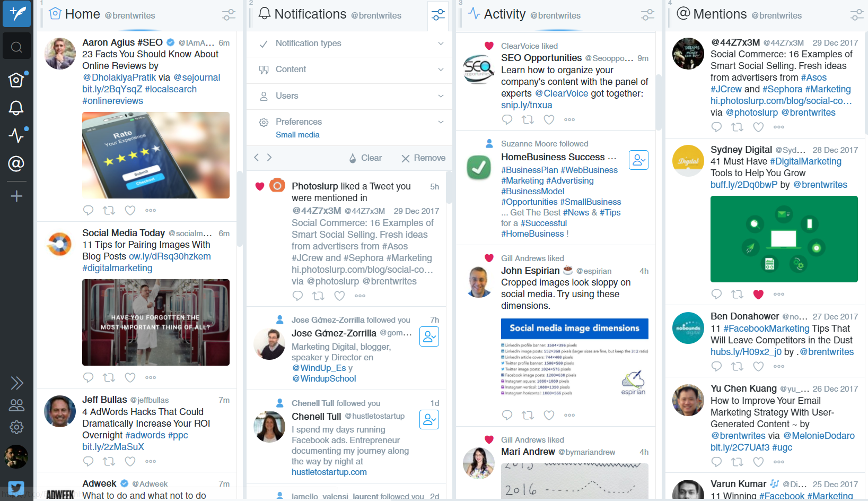The height and width of the screenshot is (501, 868).
Task: Open the profile avatar in the sidebar
Action: [x=16, y=457]
